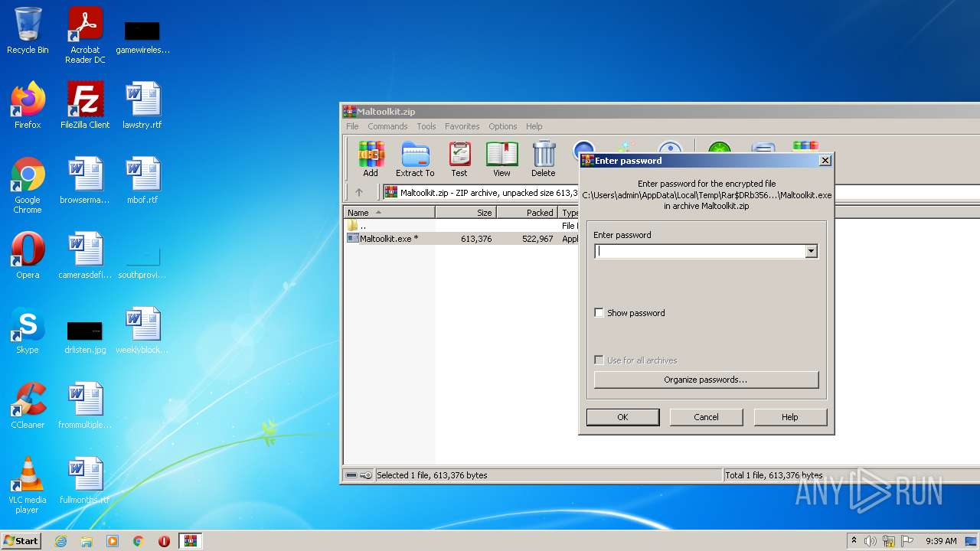
Task: Click into the Enter password field
Action: tap(700, 251)
